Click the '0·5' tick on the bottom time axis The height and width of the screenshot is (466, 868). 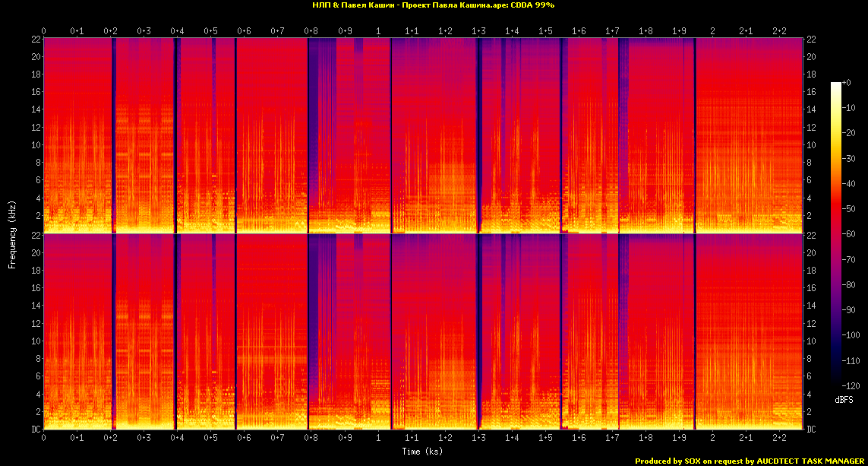210,439
